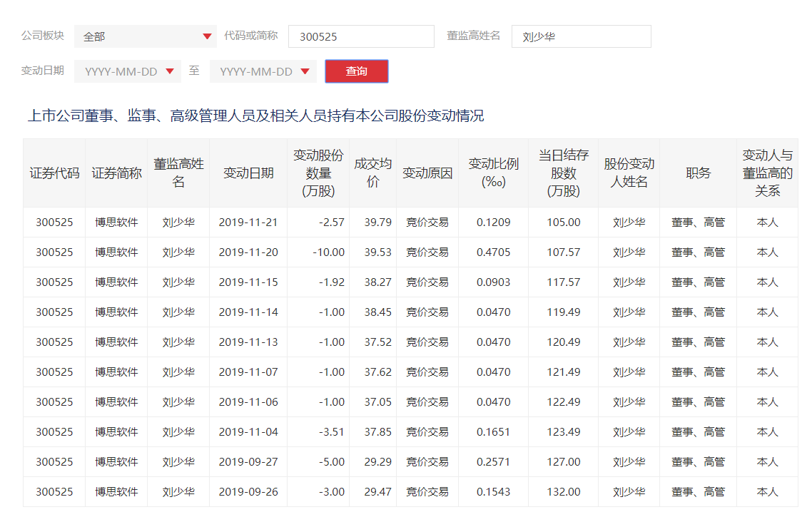The image size is (812, 522).
Task: Select the date cell 2019-11-14
Action: [x=248, y=312]
